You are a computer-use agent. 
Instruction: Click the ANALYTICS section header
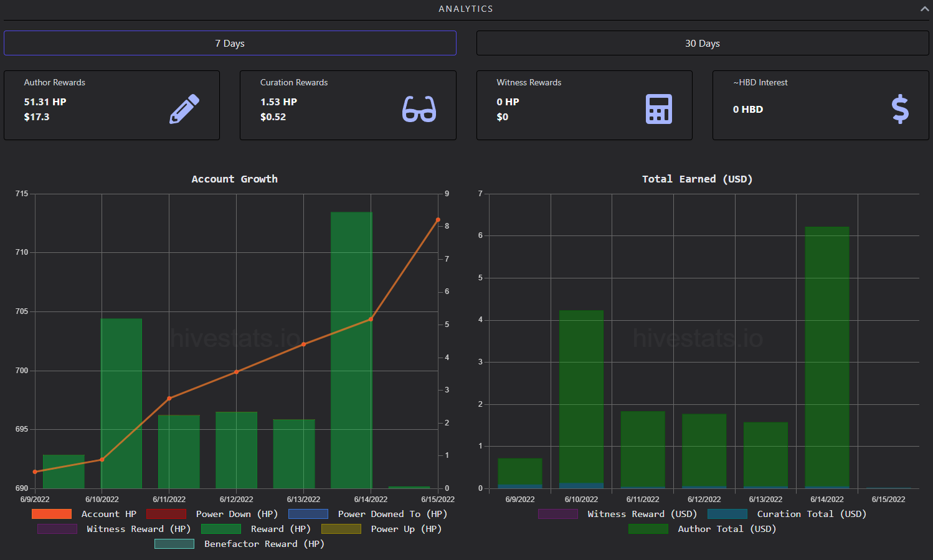(x=466, y=9)
